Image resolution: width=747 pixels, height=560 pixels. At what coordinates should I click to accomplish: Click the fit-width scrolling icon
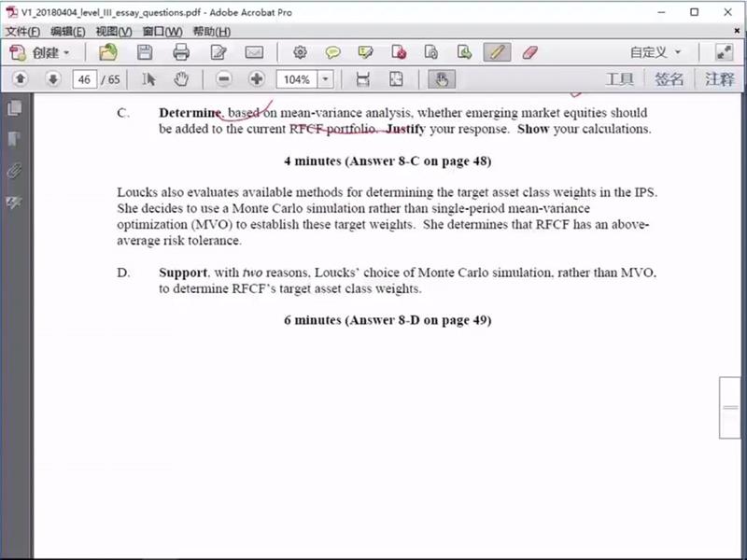[x=363, y=79]
